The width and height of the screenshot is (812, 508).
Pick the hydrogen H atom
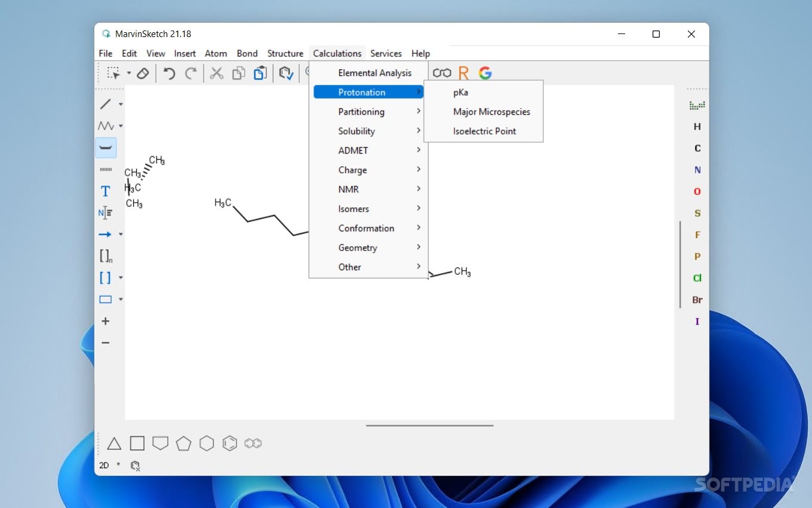click(x=697, y=127)
